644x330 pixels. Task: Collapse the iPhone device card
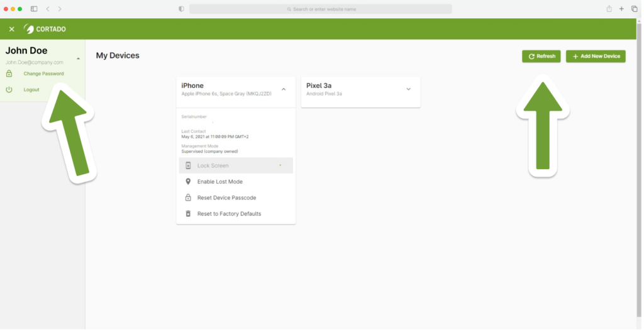pos(284,89)
